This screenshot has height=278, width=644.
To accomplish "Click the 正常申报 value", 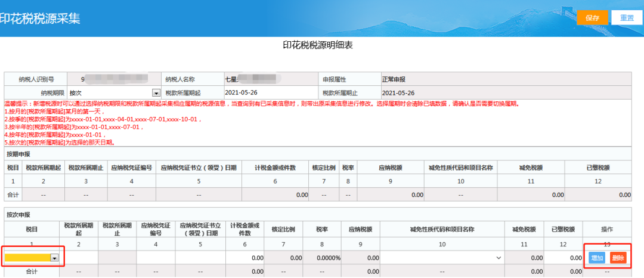I will click(x=394, y=79).
